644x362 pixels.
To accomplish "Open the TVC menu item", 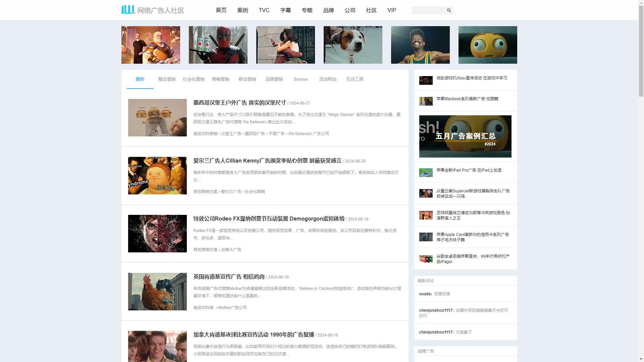I will coord(264,10).
